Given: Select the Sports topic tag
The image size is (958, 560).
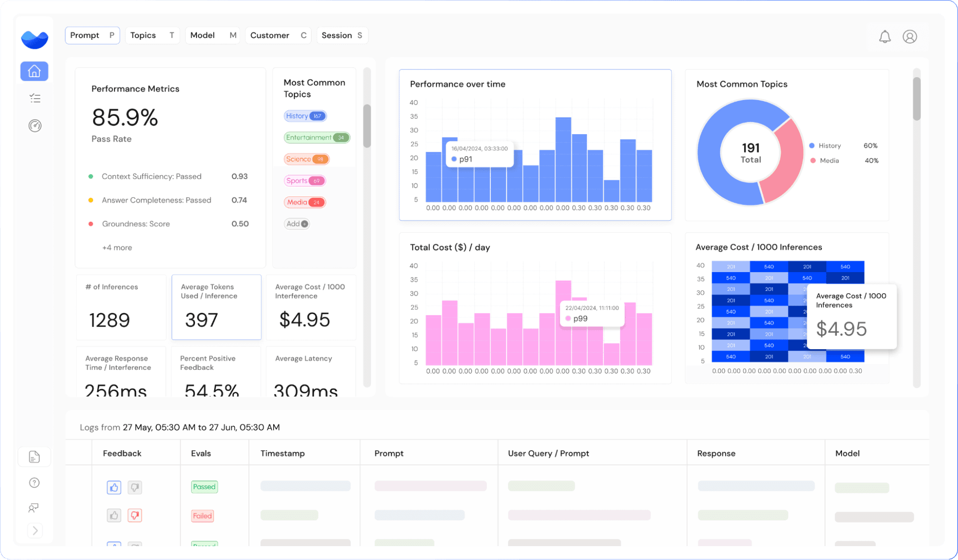Looking at the screenshot, I should 305,181.
